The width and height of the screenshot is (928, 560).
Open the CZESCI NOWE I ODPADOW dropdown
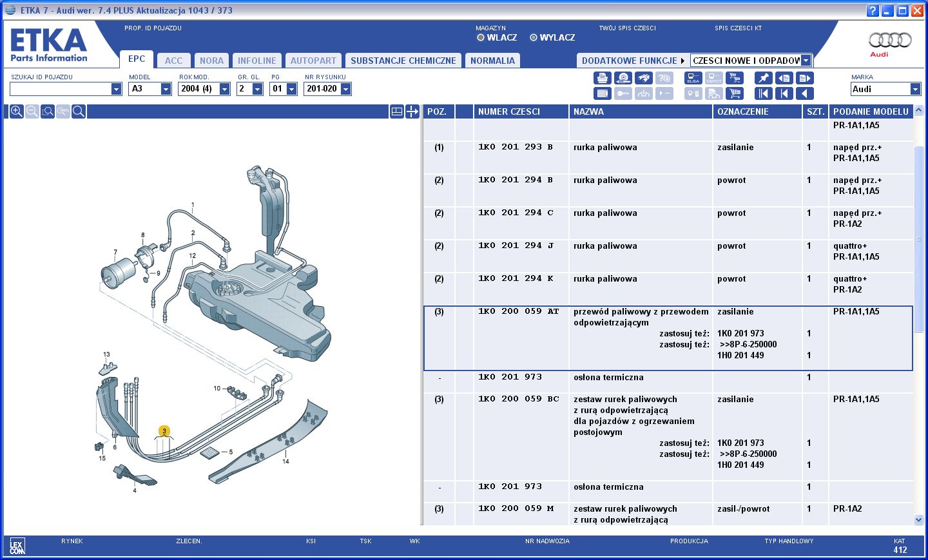point(806,61)
